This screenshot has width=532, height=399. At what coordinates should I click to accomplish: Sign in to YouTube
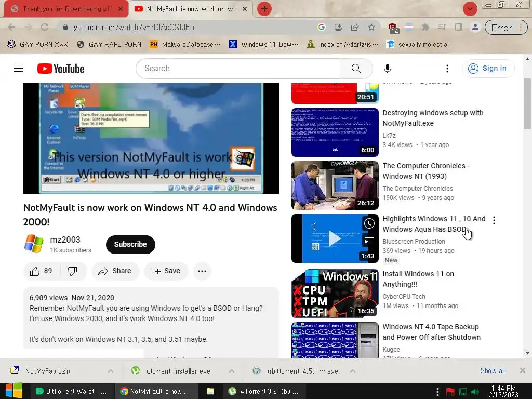pyautogui.click(x=487, y=68)
